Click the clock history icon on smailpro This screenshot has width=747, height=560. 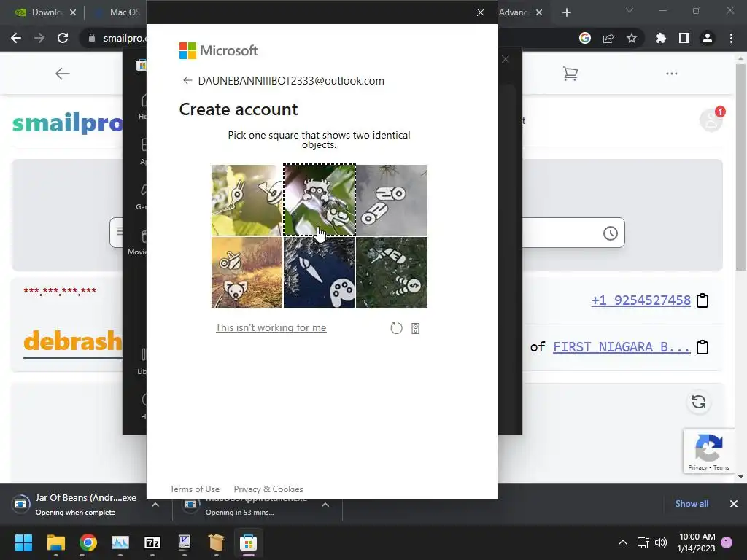pyautogui.click(x=611, y=233)
